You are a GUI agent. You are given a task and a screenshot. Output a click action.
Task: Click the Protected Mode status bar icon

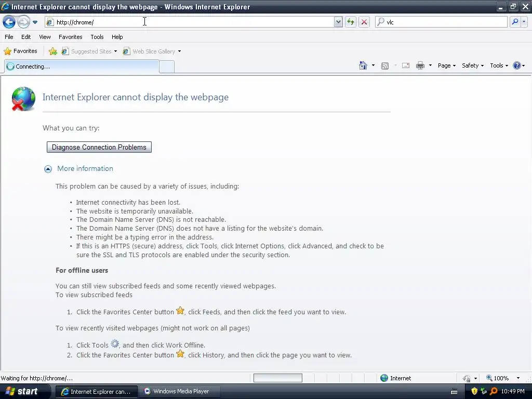coord(467,378)
